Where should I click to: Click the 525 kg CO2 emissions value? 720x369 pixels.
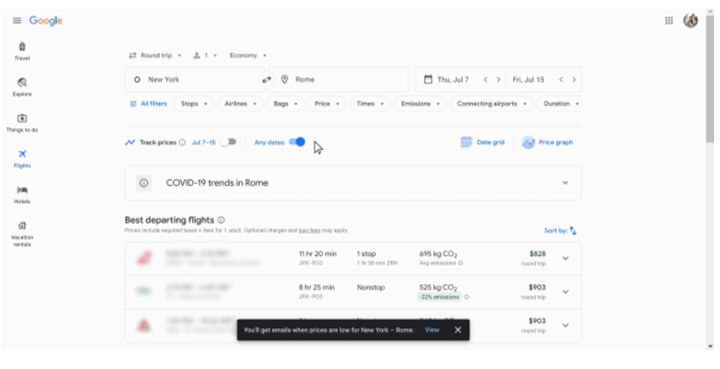point(438,288)
